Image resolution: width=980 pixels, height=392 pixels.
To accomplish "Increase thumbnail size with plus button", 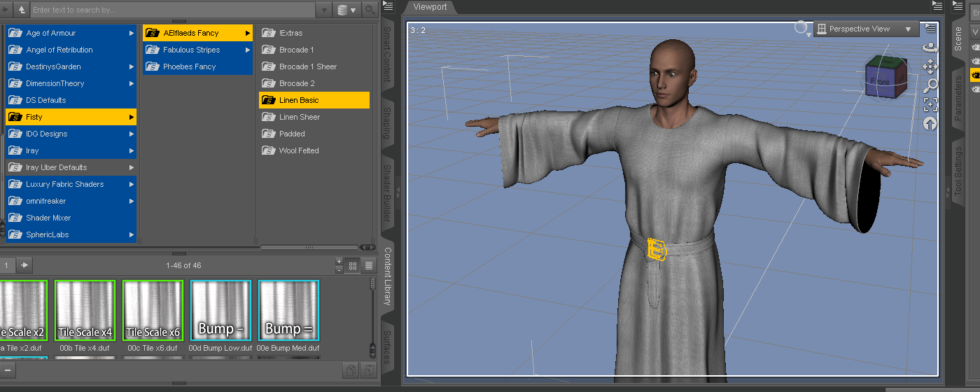I will coord(339,262).
